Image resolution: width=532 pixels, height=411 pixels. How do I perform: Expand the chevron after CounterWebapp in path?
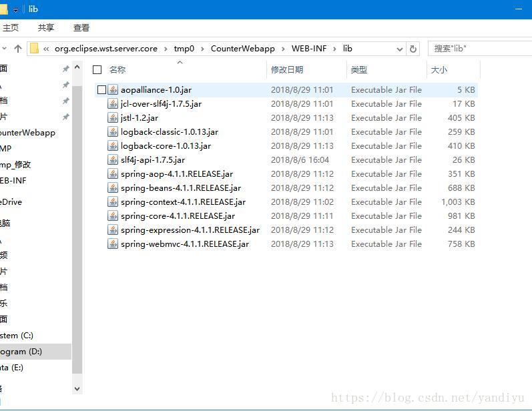[283, 49]
